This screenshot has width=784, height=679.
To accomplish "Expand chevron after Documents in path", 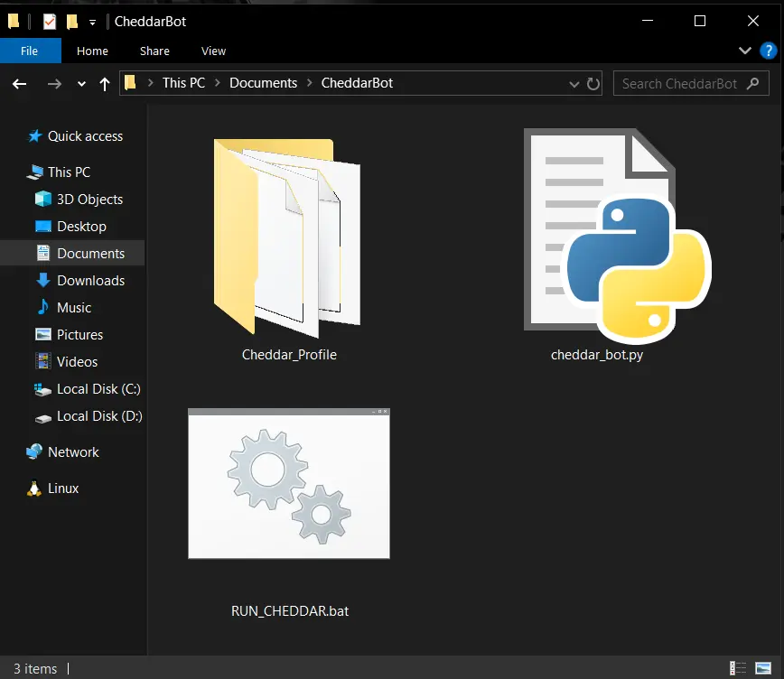I will pyautogui.click(x=310, y=83).
